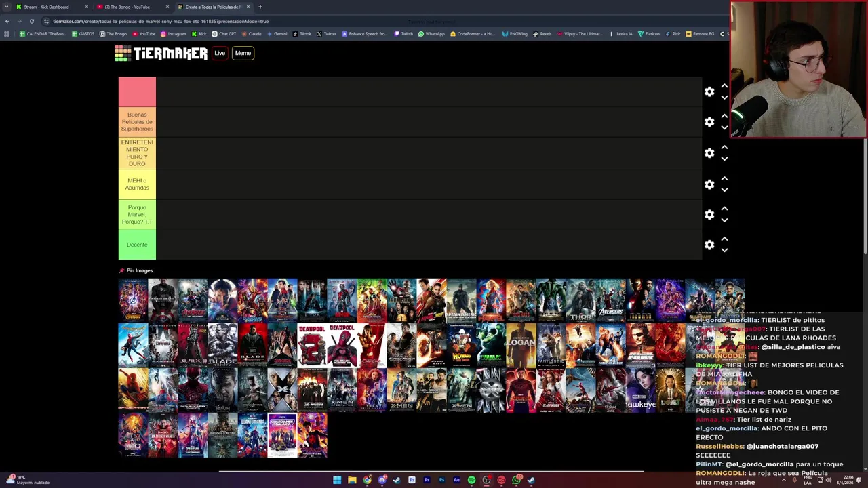This screenshot has width=868, height=488.
Task: Switch to The Bongo - YouTube tab
Action: click(132, 7)
